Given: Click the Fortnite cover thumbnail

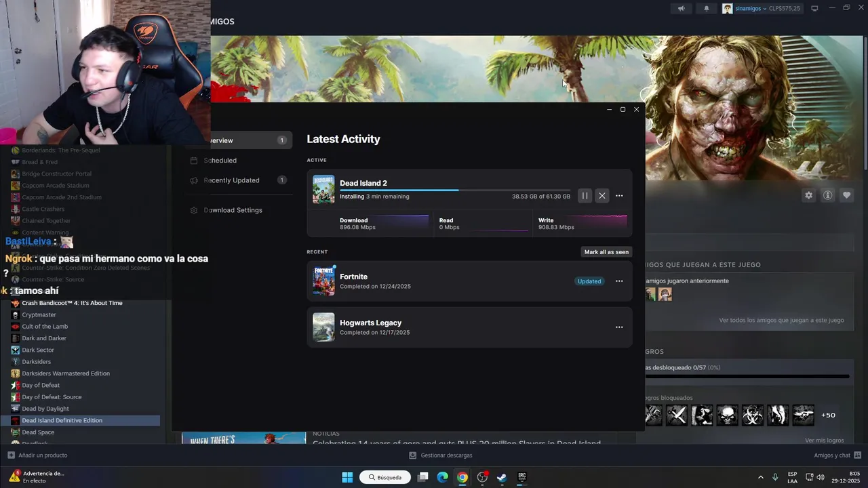Looking at the screenshot, I should click(x=323, y=281).
